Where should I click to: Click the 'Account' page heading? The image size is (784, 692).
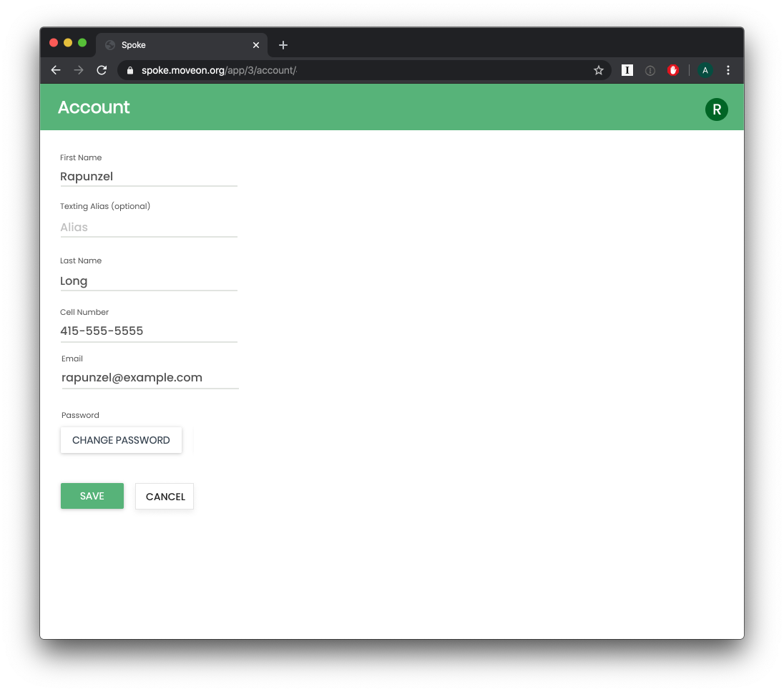click(94, 107)
